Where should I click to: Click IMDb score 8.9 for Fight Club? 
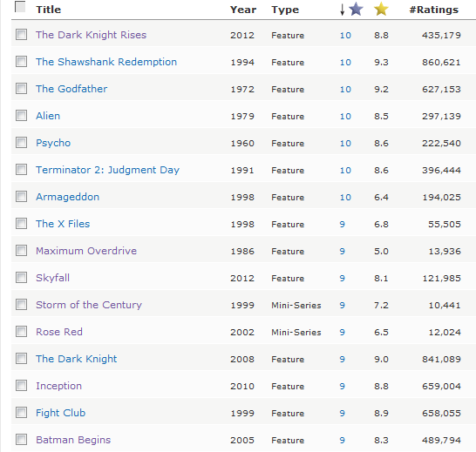tap(381, 413)
